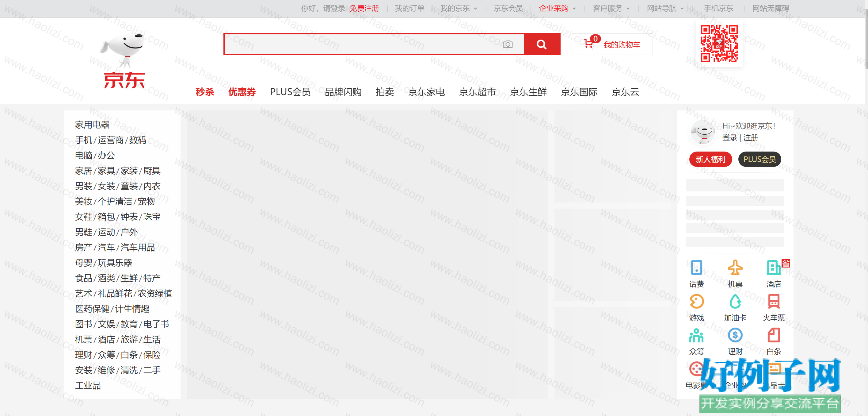Open the 运营商 category link
The image size is (868, 416).
coord(111,140)
